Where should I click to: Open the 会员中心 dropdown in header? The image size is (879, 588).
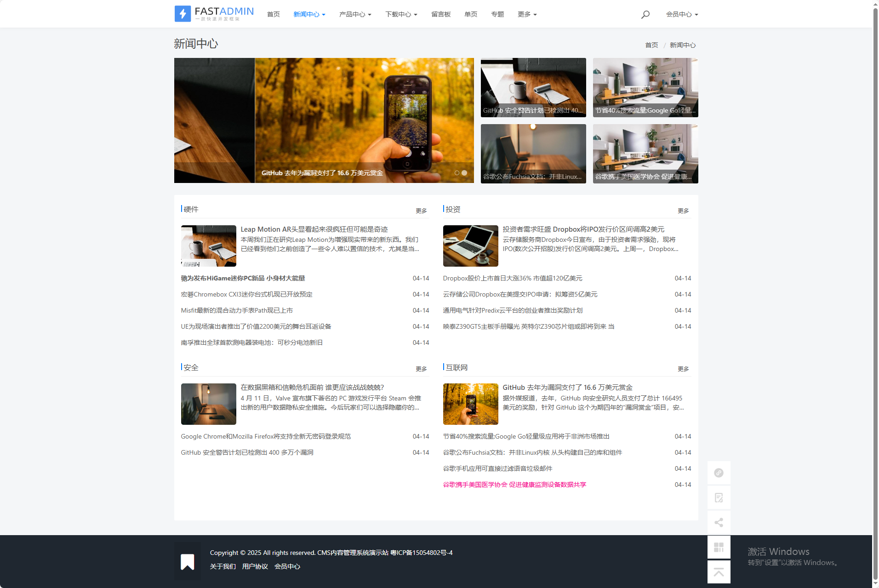point(682,14)
